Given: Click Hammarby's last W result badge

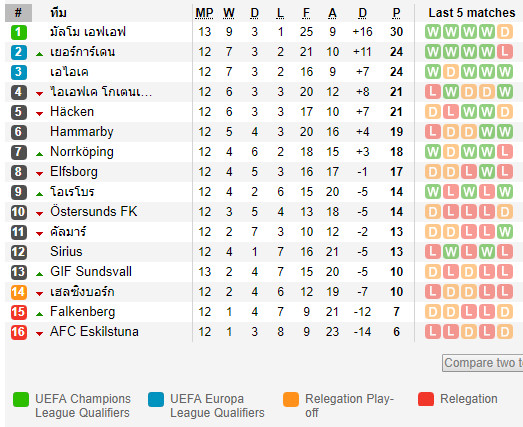Looking at the screenshot, I should tap(505, 132).
